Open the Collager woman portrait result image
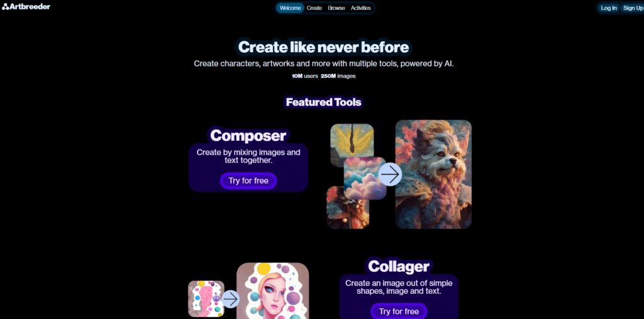This screenshot has height=319, width=644. point(273,291)
